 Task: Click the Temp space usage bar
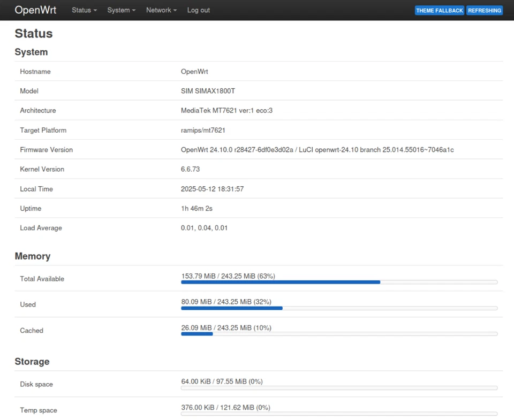point(339,413)
